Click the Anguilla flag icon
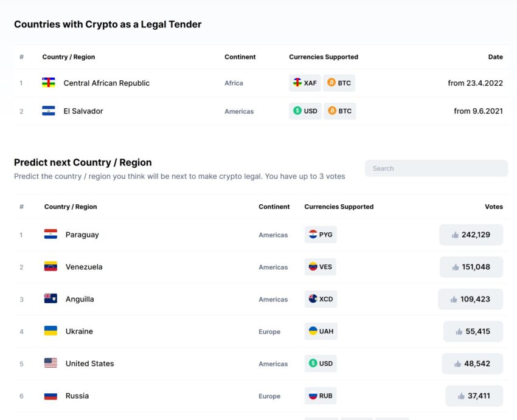 (x=50, y=298)
